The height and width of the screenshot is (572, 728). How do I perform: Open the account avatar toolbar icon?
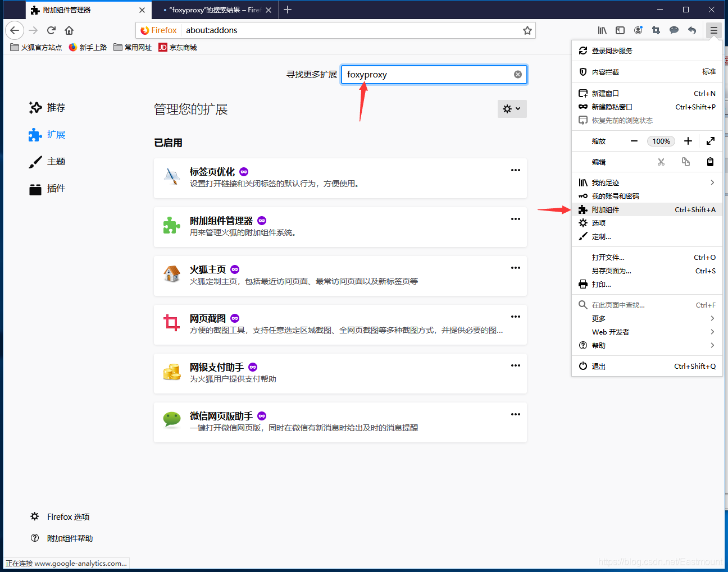point(638,30)
